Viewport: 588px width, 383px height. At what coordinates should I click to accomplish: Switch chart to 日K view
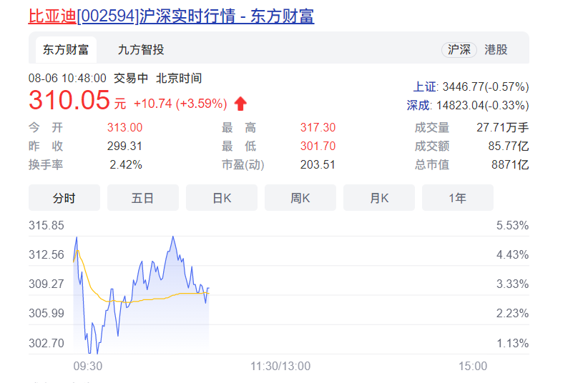pos(222,198)
